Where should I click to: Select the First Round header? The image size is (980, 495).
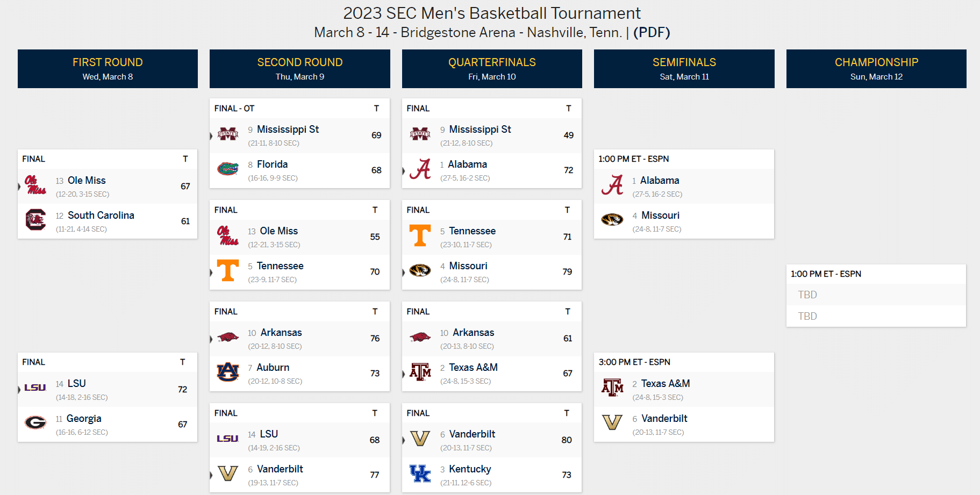pos(108,69)
